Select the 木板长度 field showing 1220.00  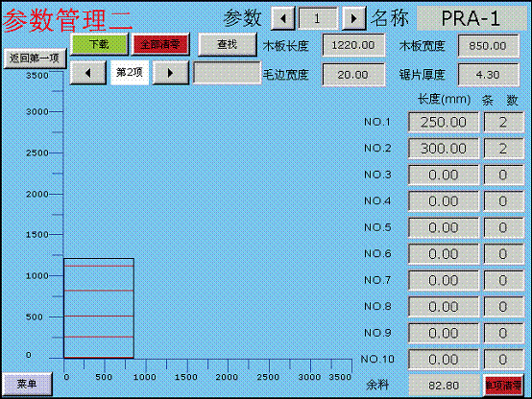pyautogui.click(x=353, y=45)
